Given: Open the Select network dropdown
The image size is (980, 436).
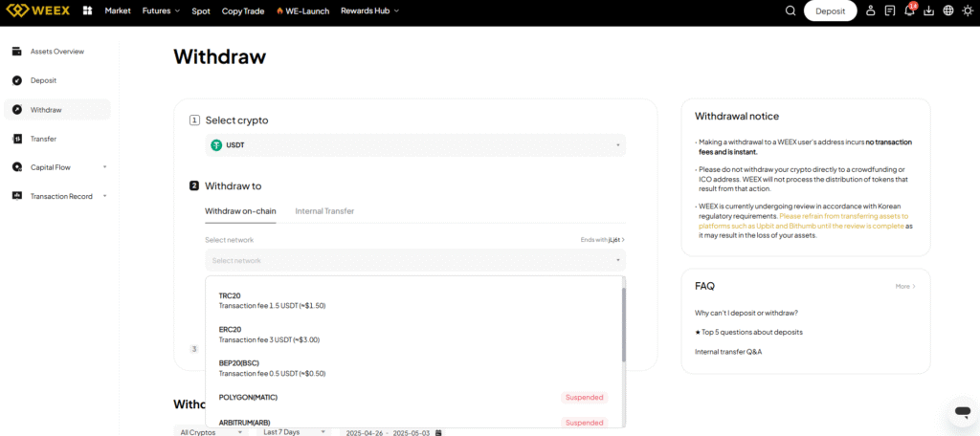Looking at the screenshot, I should point(415,260).
